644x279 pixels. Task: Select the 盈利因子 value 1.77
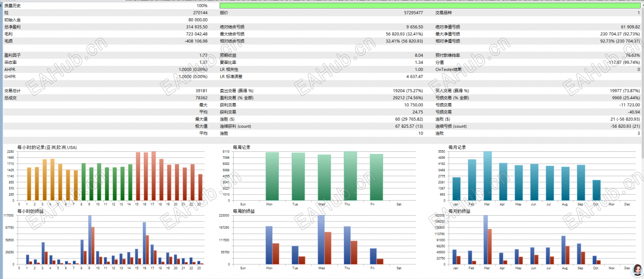[204, 55]
